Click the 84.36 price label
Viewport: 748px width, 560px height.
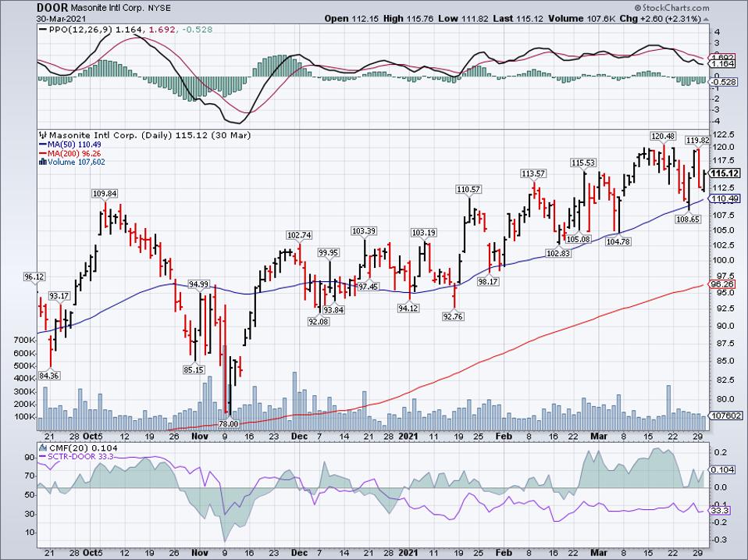tap(49, 376)
